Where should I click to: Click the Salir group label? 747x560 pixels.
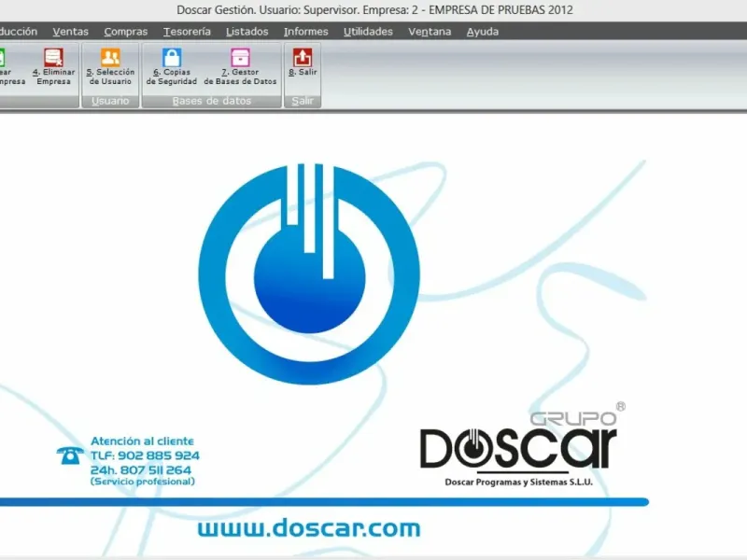[303, 101]
